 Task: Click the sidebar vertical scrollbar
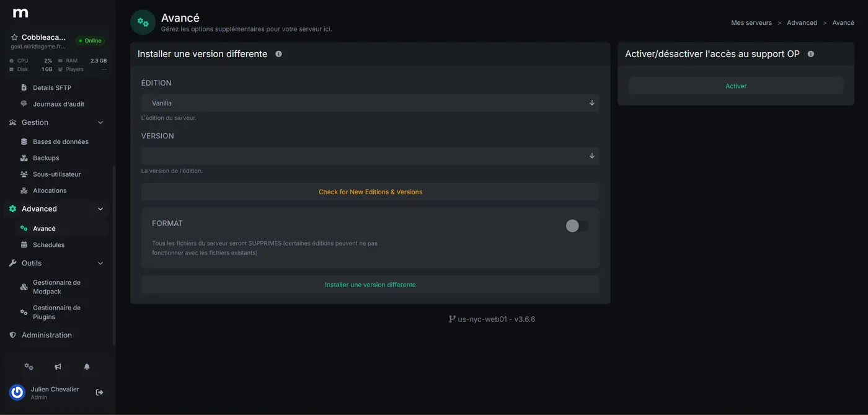tap(113, 254)
